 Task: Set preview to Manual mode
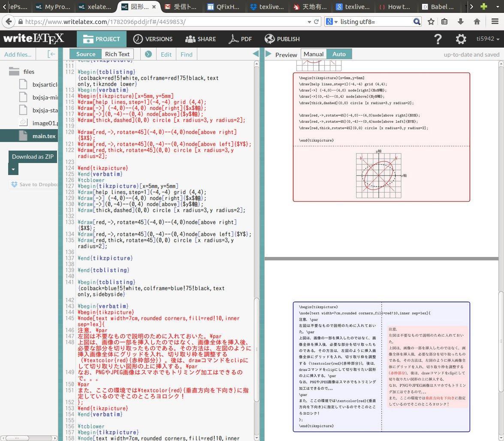coord(314,54)
